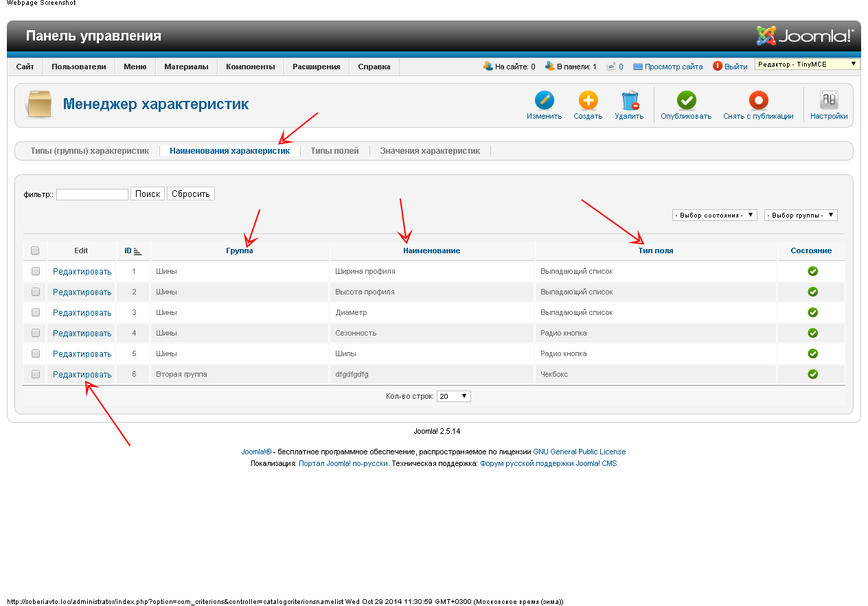Click the Просмотр сайта monitor icon
Screen dimensions: 868x606
(x=638, y=67)
